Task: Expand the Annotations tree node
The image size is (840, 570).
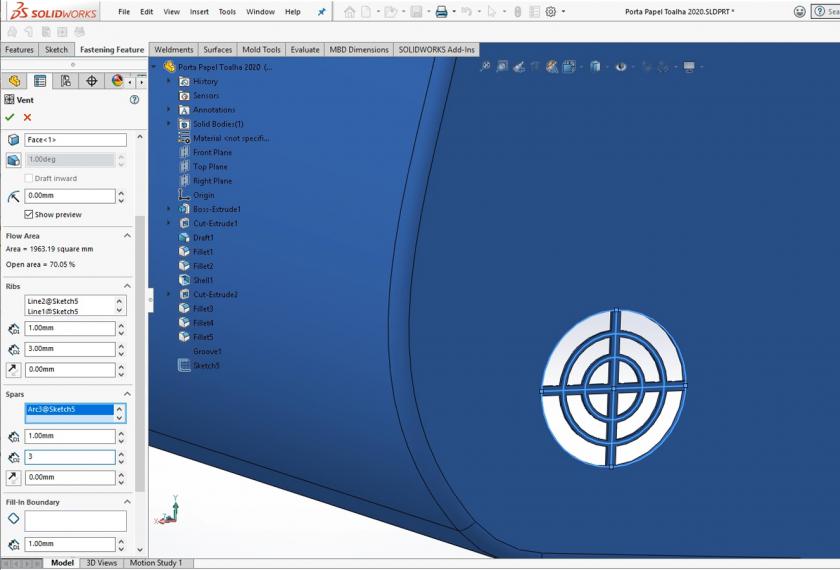Action: pyautogui.click(x=169, y=110)
